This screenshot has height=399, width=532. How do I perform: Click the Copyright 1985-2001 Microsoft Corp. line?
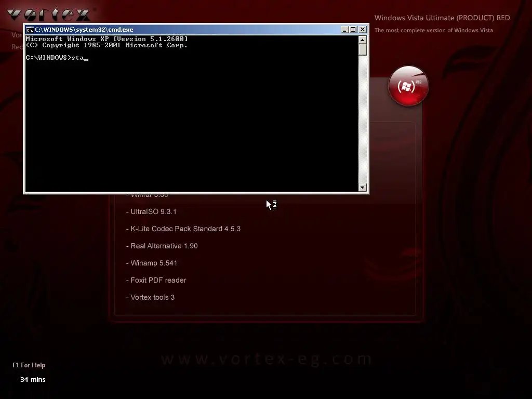[x=107, y=45]
